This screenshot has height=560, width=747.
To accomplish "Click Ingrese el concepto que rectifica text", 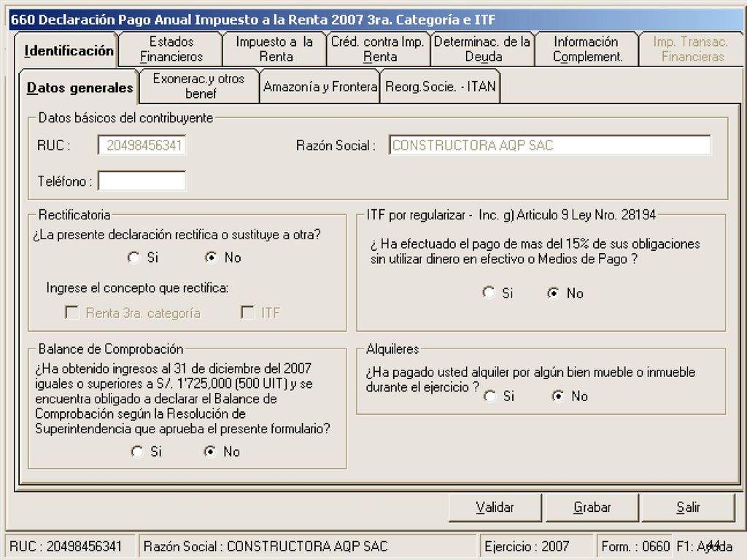I will point(137,288).
